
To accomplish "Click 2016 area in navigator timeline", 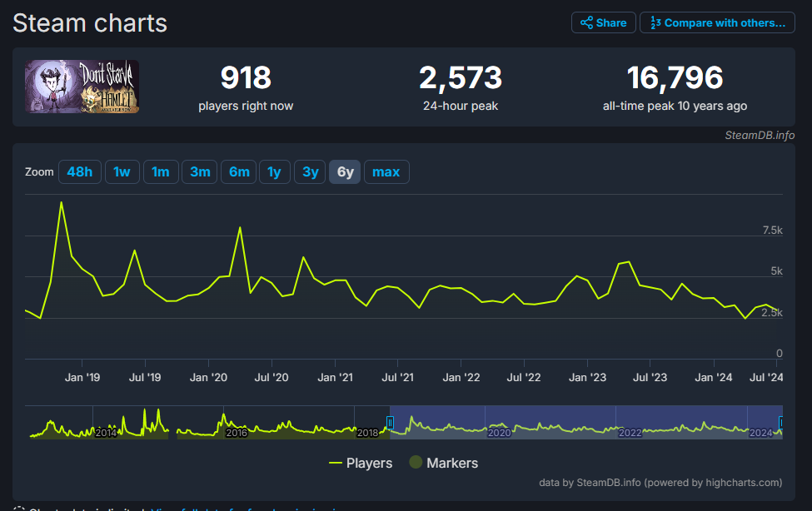I will pos(237,432).
